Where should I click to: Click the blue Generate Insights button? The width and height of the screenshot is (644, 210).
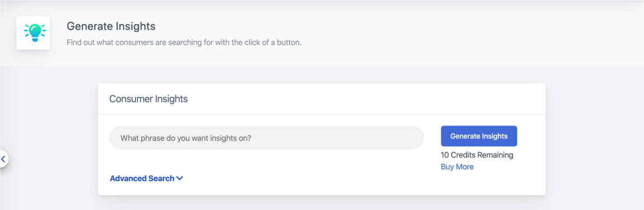tap(479, 136)
